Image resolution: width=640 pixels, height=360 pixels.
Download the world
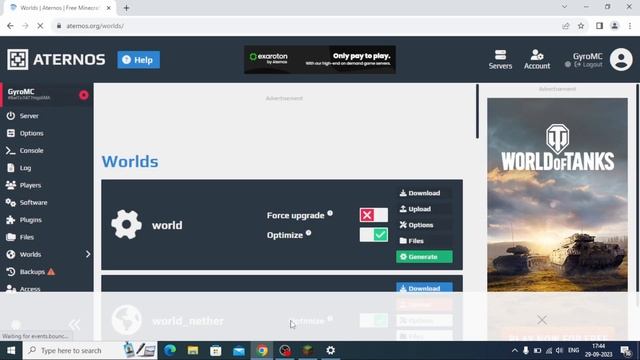[x=424, y=193]
